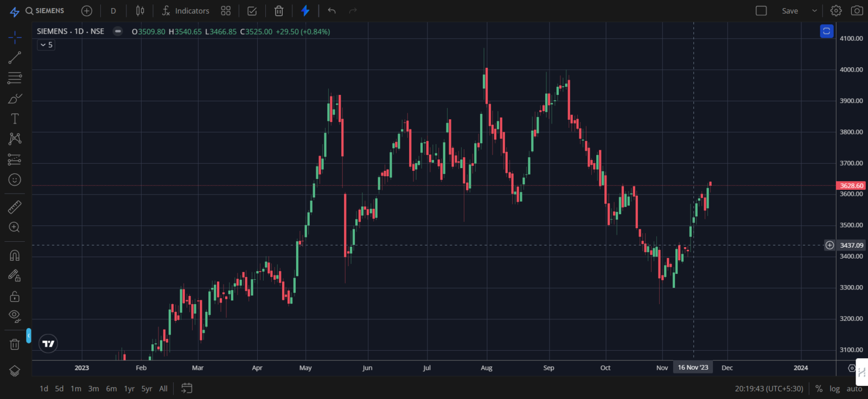This screenshot has height=399, width=868.
Task: Select the patterns tool
Action: pos(15,139)
